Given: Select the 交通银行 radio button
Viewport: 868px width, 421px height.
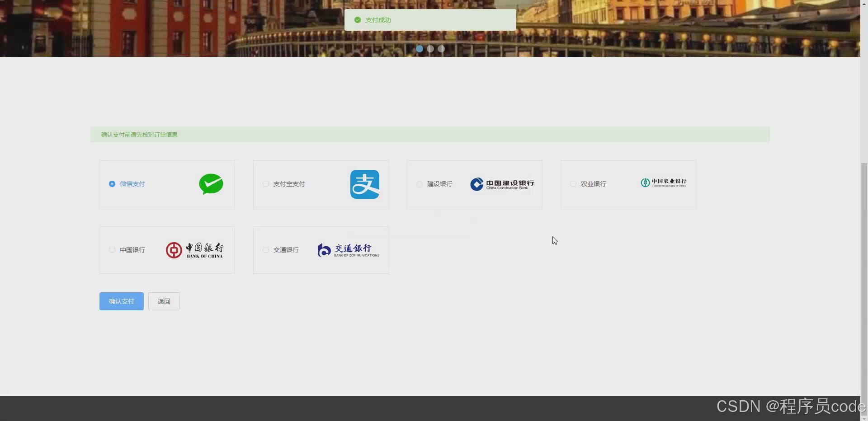Looking at the screenshot, I should click(x=266, y=250).
